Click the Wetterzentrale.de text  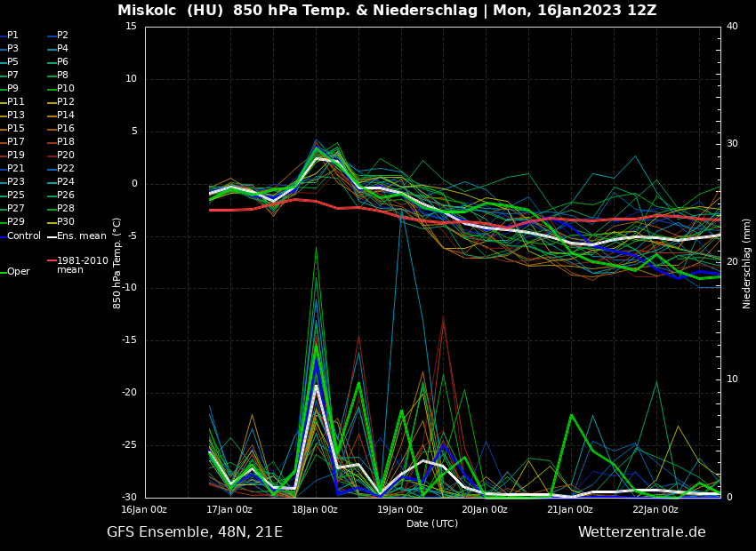pos(641,532)
